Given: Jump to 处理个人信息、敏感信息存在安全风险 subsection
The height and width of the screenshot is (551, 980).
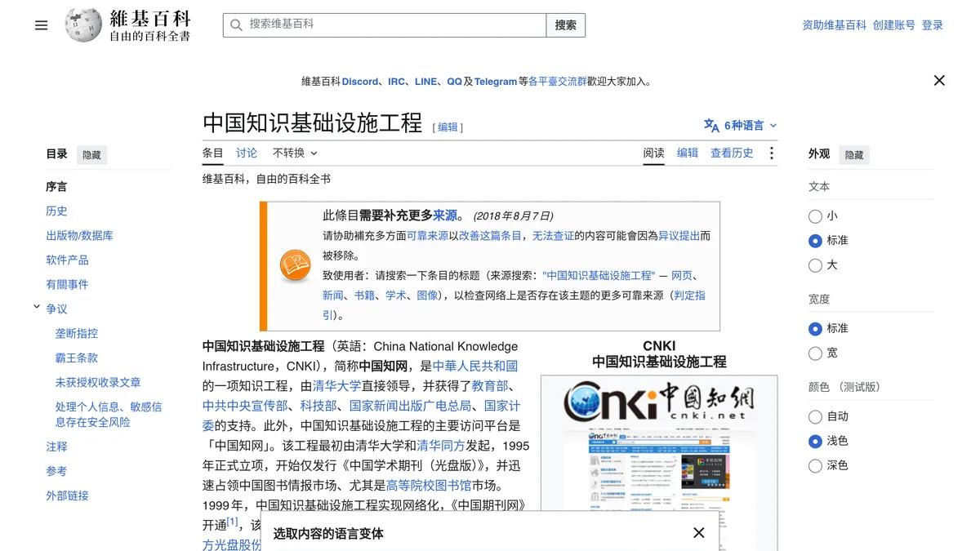Looking at the screenshot, I should (109, 414).
